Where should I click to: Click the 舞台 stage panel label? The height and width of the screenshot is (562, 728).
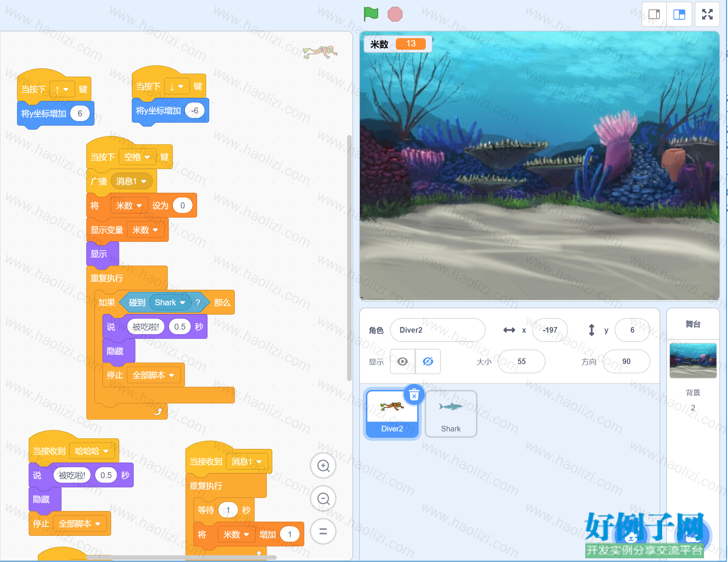[693, 324]
